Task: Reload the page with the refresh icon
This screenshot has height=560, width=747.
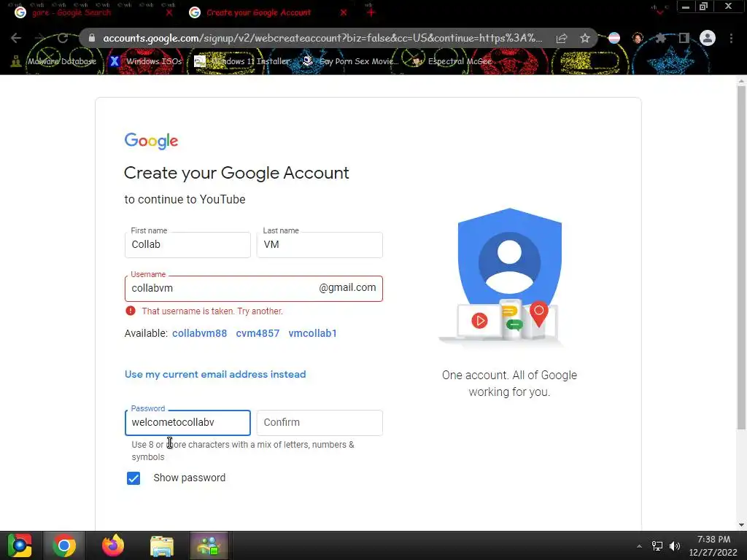Action: pyautogui.click(x=63, y=38)
